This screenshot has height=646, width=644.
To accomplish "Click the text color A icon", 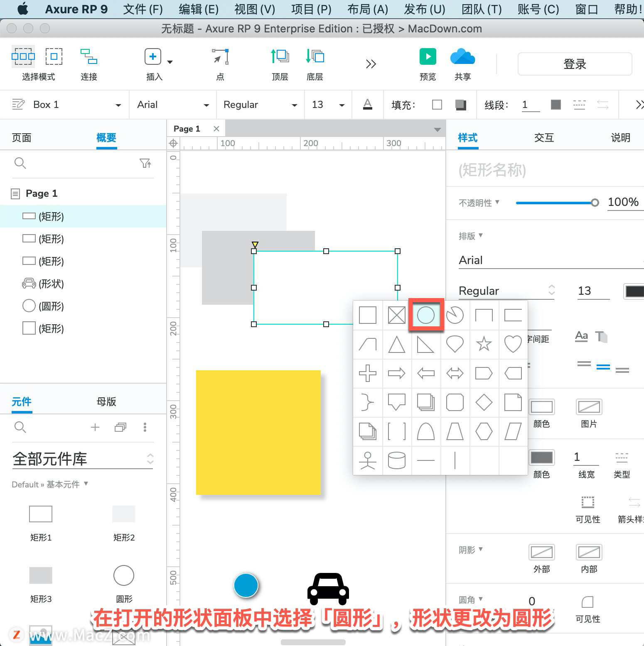I will pos(368,104).
